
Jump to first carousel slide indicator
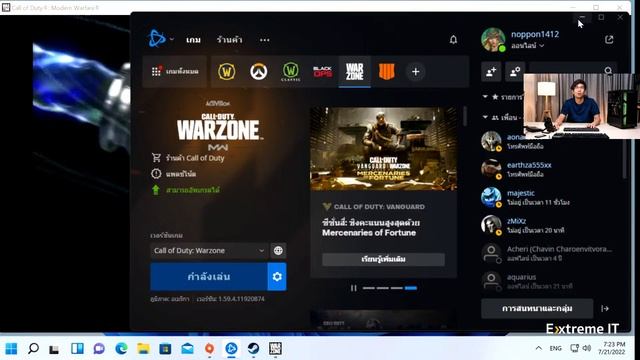[x=369, y=288]
